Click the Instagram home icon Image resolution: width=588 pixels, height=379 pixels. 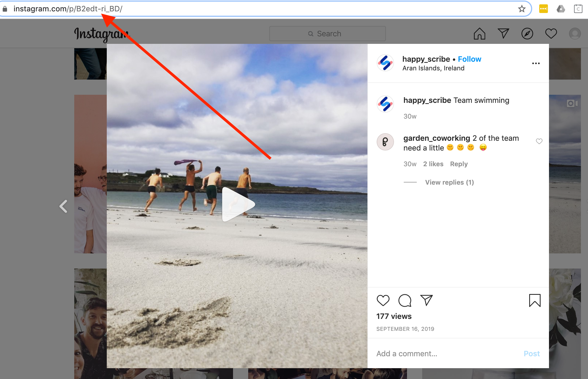point(479,34)
